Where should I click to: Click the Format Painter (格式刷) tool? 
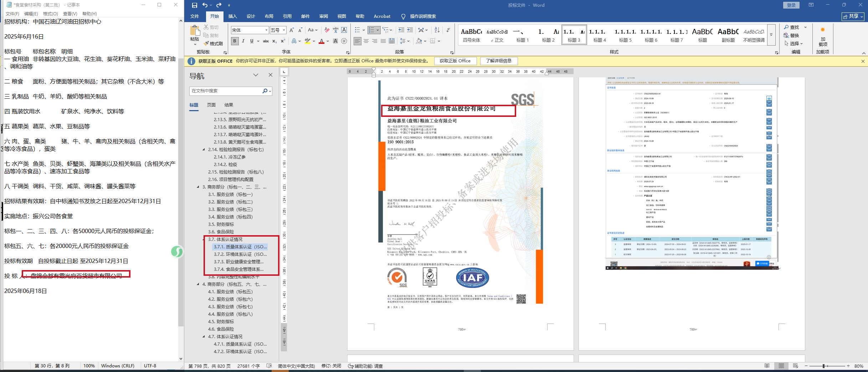213,43
